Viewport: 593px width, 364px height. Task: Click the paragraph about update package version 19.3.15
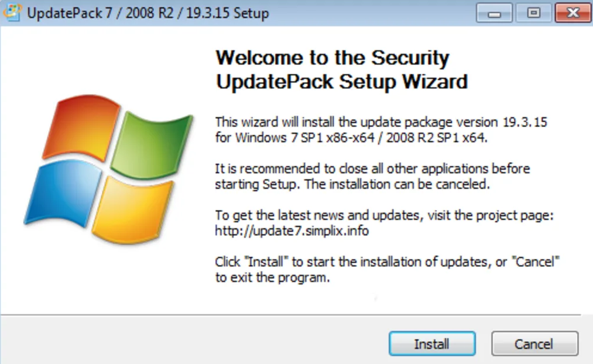coord(381,130)
